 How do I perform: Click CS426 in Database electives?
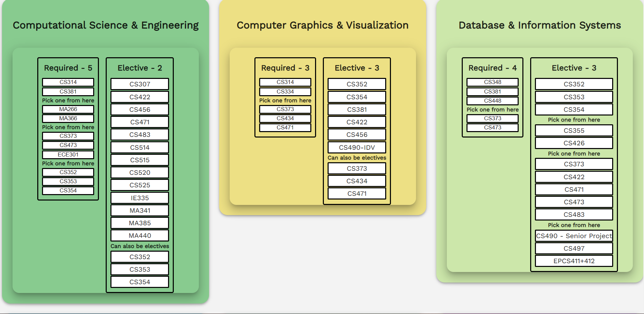pos(574,143)
